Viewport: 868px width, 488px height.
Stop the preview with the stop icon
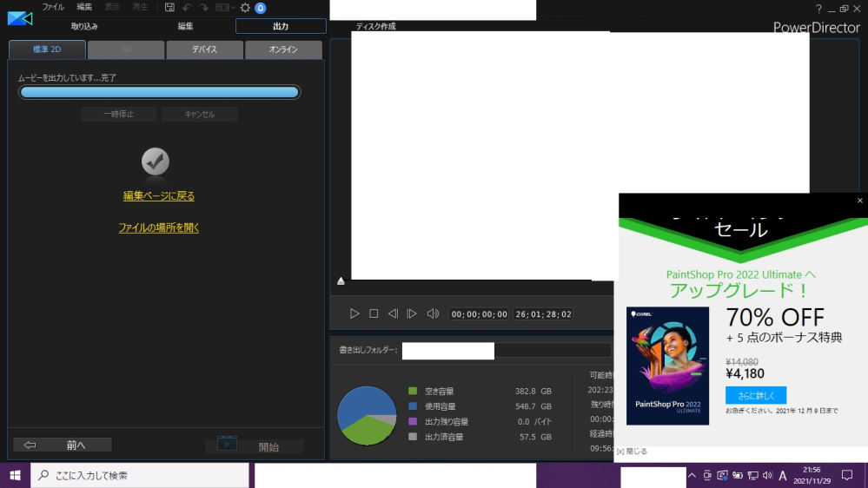[374, 313]
